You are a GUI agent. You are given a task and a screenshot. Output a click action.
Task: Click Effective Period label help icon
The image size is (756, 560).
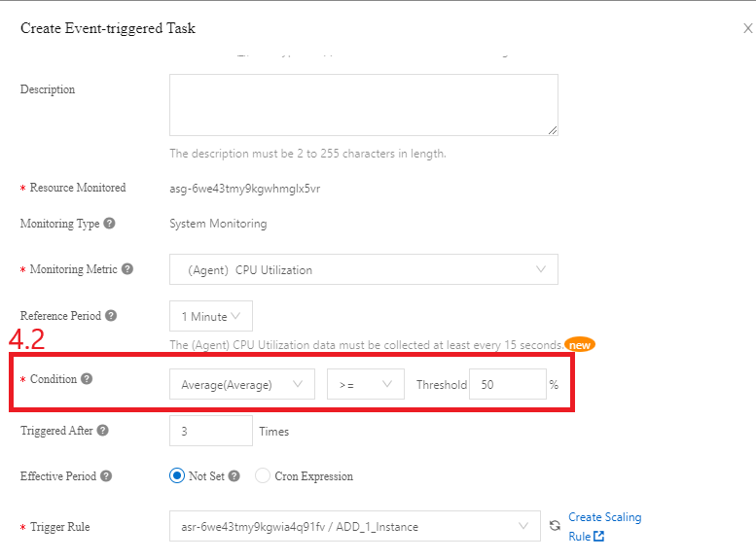106,476
